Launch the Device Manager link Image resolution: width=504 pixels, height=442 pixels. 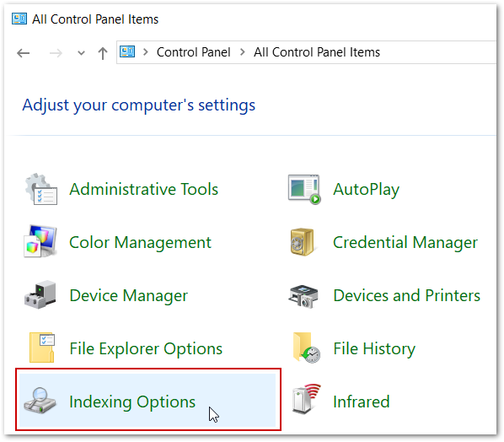point(129,296)
